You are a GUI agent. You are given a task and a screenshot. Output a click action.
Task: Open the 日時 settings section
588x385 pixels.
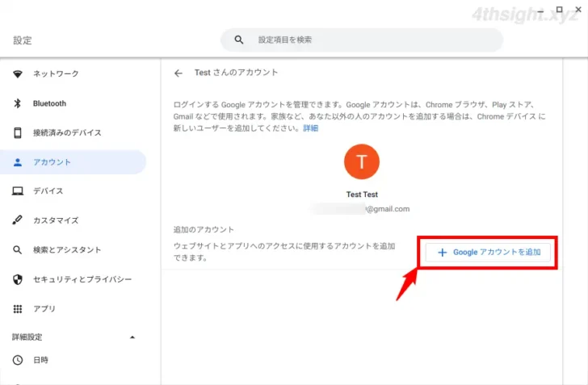(x=73, y=360)
